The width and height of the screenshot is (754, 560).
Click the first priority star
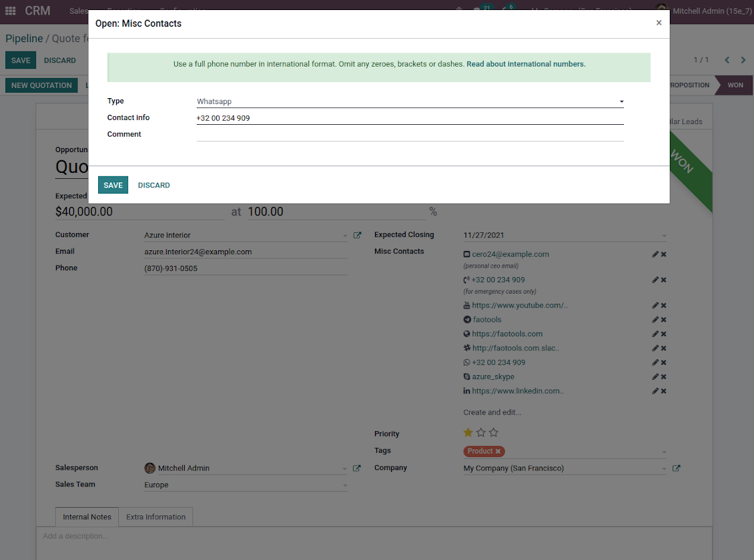click(468, 433)
